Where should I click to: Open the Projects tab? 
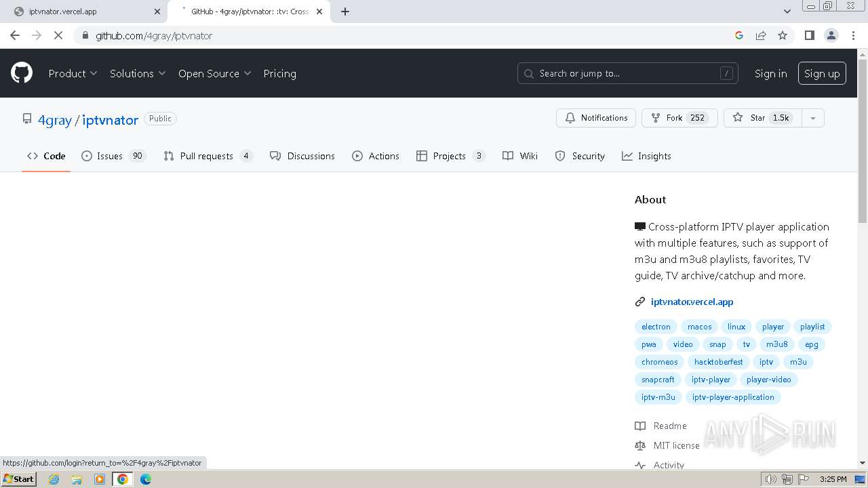pos(450,156)
